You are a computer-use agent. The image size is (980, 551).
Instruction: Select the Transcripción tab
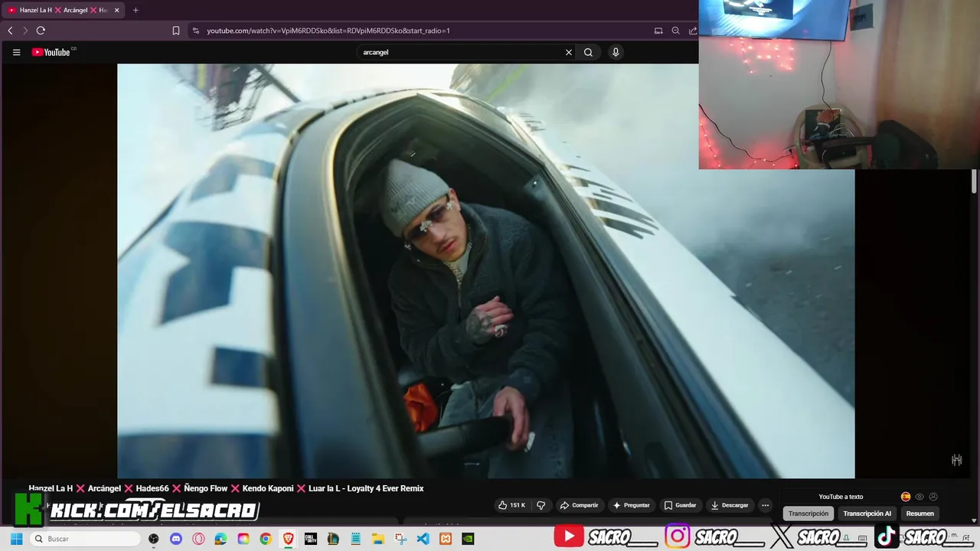[808, 514]
